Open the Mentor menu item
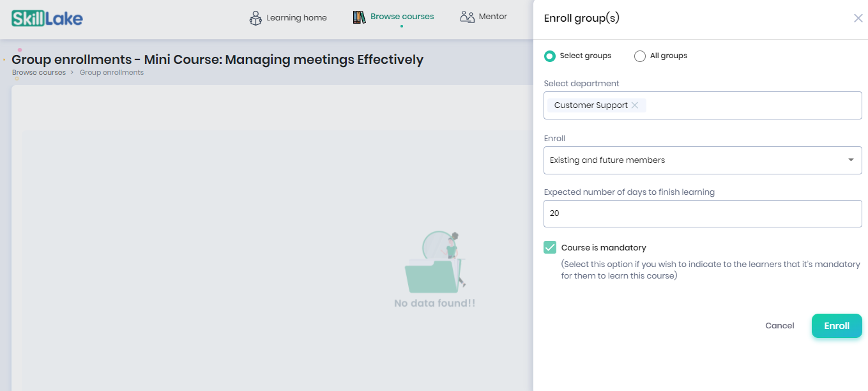 coord(483,17)
